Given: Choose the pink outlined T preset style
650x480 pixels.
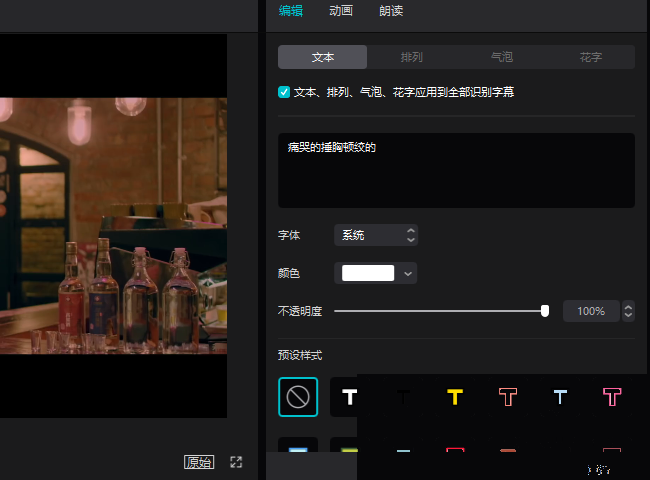Looking at the screenshot, I should tap(612, 397).
